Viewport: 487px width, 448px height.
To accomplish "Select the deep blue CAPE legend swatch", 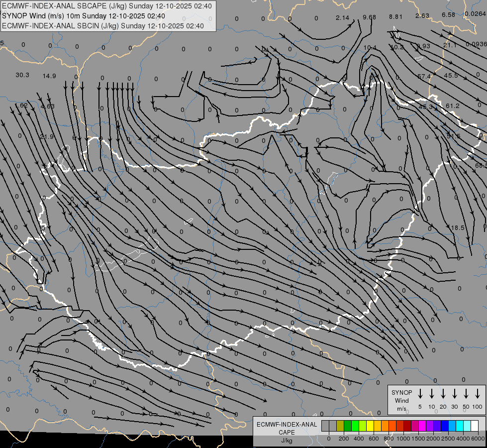I will tap(445, 426).
